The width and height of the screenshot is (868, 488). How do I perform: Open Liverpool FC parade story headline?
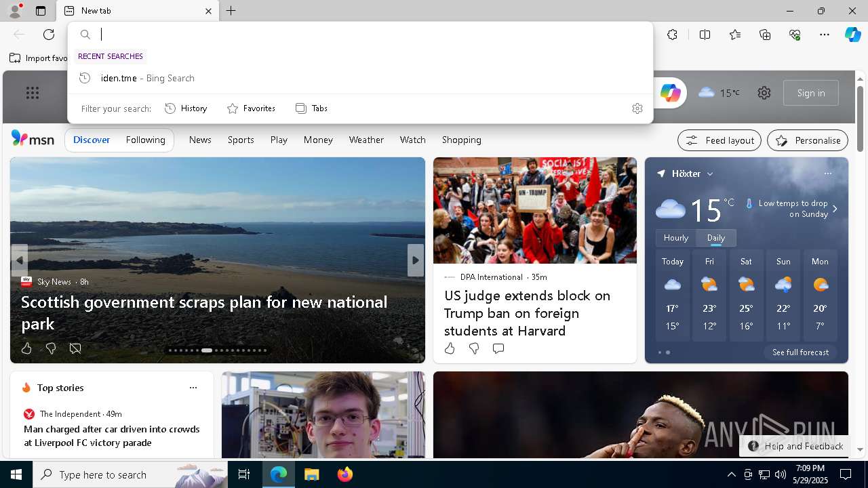point(112,436)
